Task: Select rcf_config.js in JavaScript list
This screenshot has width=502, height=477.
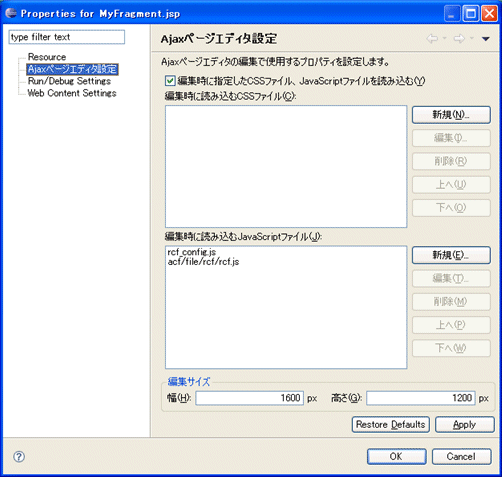Action: [x=192, y=252]
